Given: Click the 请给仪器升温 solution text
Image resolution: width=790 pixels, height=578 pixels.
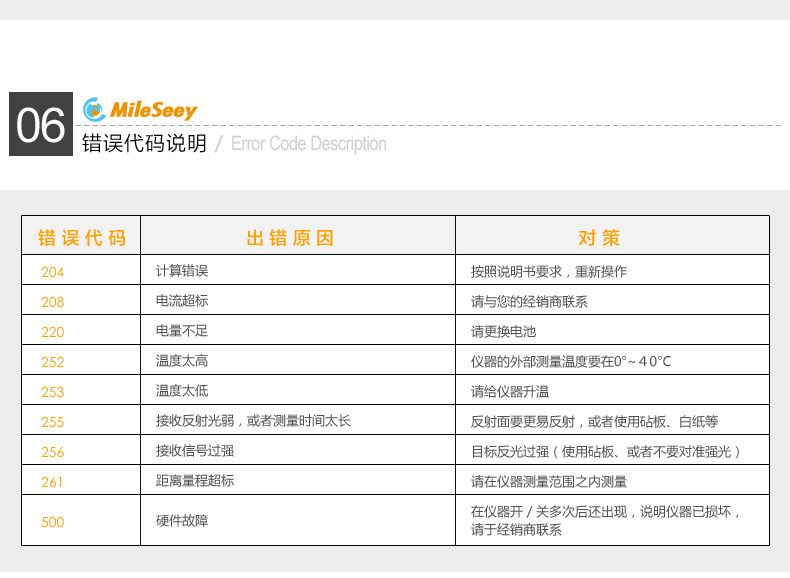Looking at the screenshot, I should tap(510, 391).
